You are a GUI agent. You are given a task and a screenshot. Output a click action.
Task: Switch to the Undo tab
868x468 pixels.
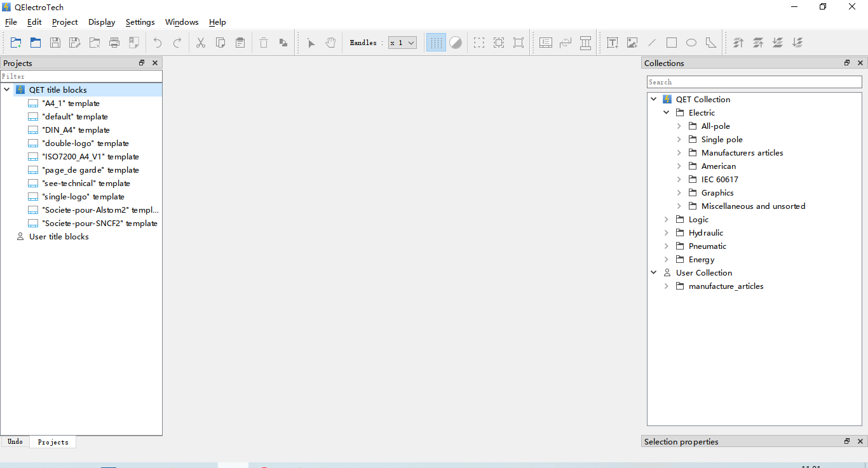point(15,442)
